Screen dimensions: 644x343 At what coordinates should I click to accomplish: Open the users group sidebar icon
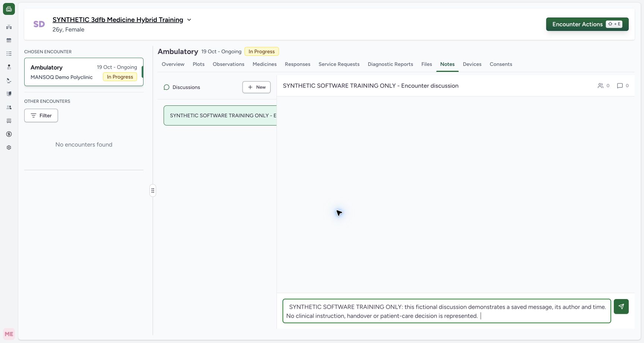click(x=9, y=107)
